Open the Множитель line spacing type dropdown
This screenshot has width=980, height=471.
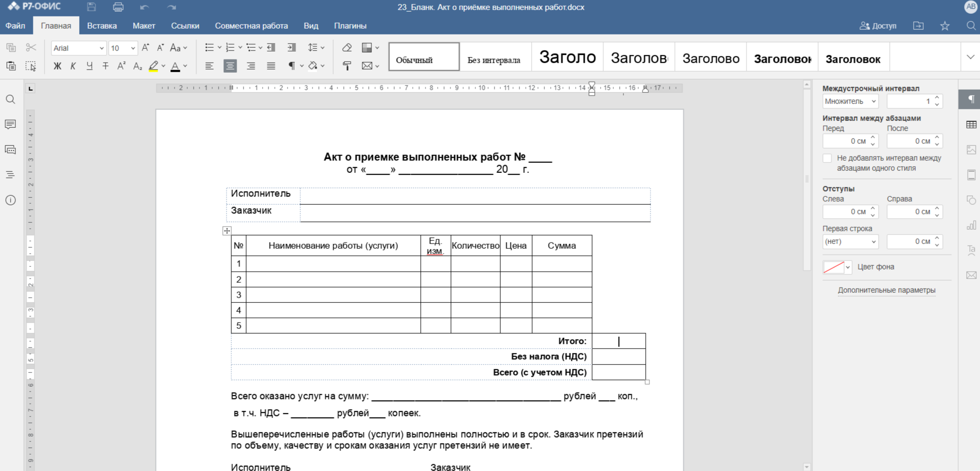pyautogui.click(x=851, y=101)
